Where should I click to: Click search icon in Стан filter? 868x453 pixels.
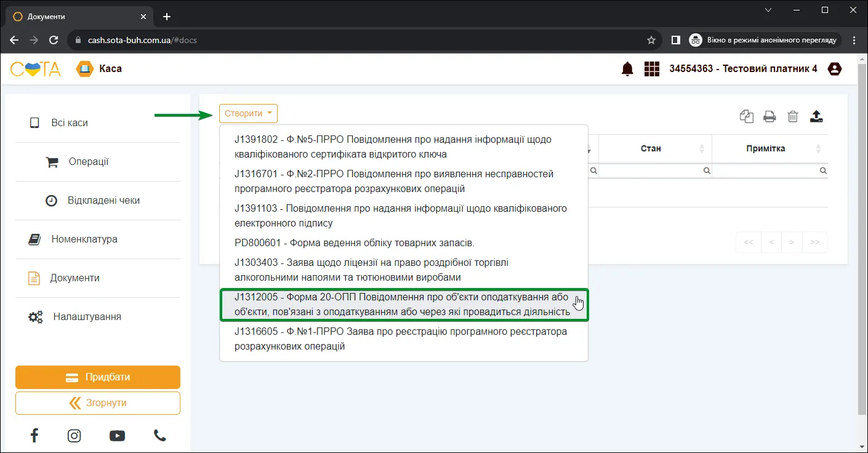(x=707, y=170)
